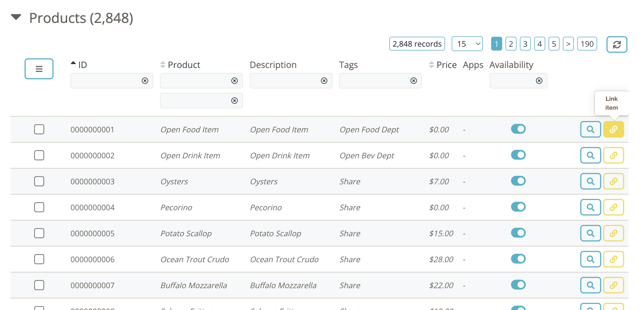
Task: Collapse the Products section triangle
Action: point(16,17)
